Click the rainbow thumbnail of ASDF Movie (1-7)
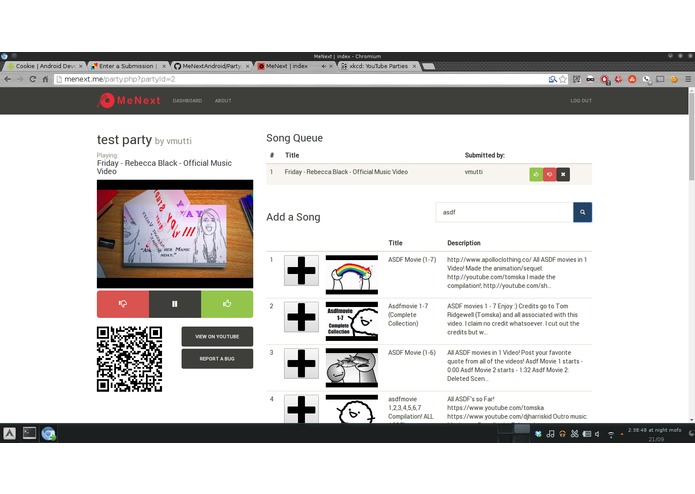The width and height of the screenshot is (695, 494). pos(352,275)
